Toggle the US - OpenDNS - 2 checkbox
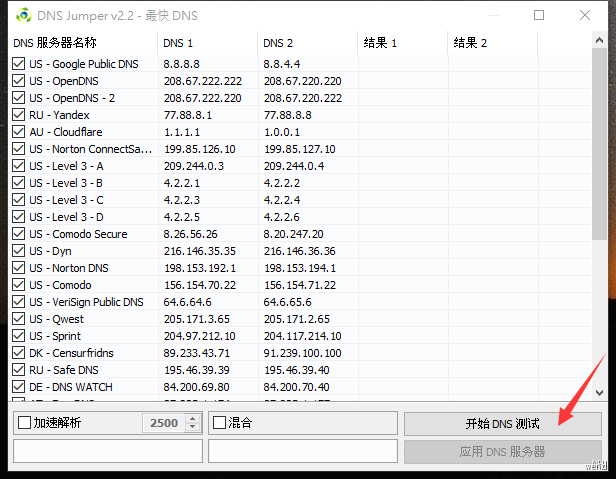616x479 pixels. pyautogui.click(x=18, y=98)
